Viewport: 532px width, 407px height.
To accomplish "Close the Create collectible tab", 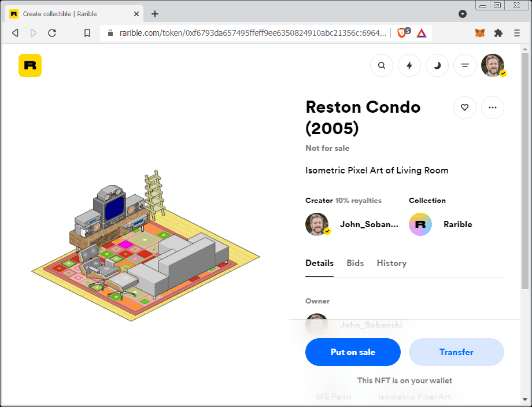I will coord(136,14).
